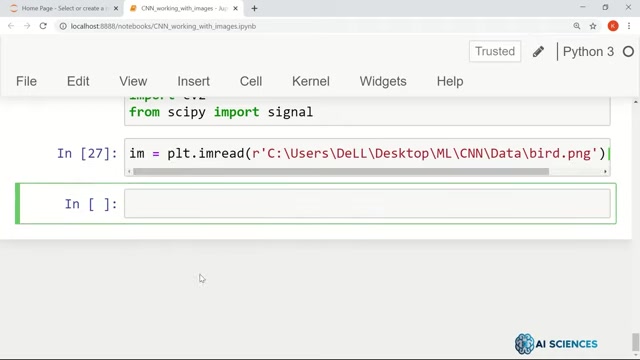640x360 pixels.
Task: Click the plt.imread code cell
Action: click(x=367, y=153)
